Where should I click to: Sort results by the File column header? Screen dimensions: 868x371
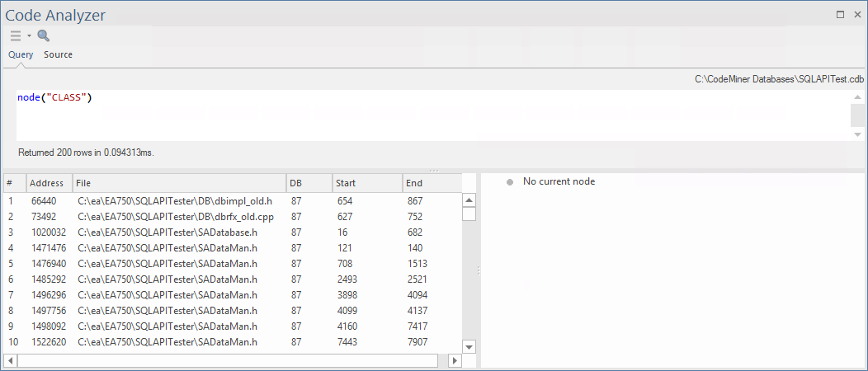pyautogui.click(x=177, y=183)
